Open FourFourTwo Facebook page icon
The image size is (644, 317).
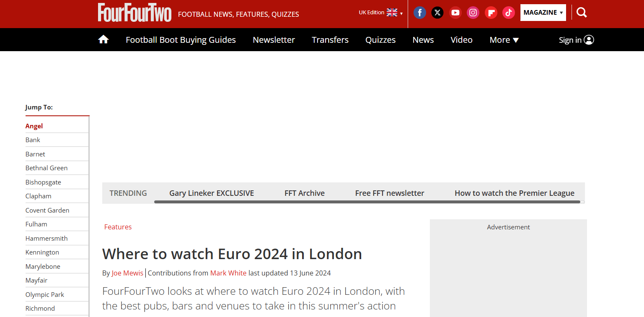coord(419,13)
